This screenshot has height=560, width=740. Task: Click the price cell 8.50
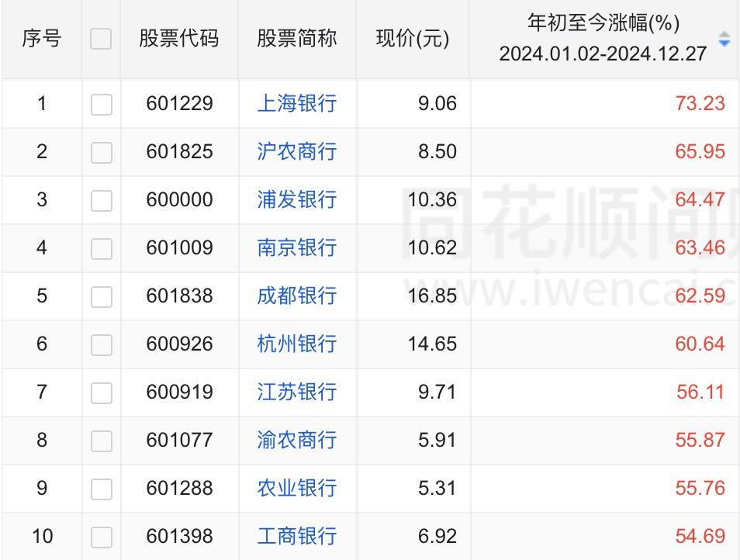[437, 151]
